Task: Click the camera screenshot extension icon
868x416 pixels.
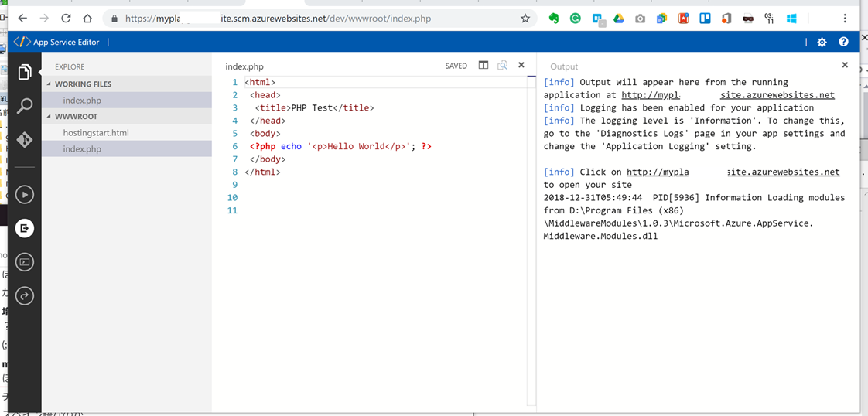Action: click(x=640, y=19)
